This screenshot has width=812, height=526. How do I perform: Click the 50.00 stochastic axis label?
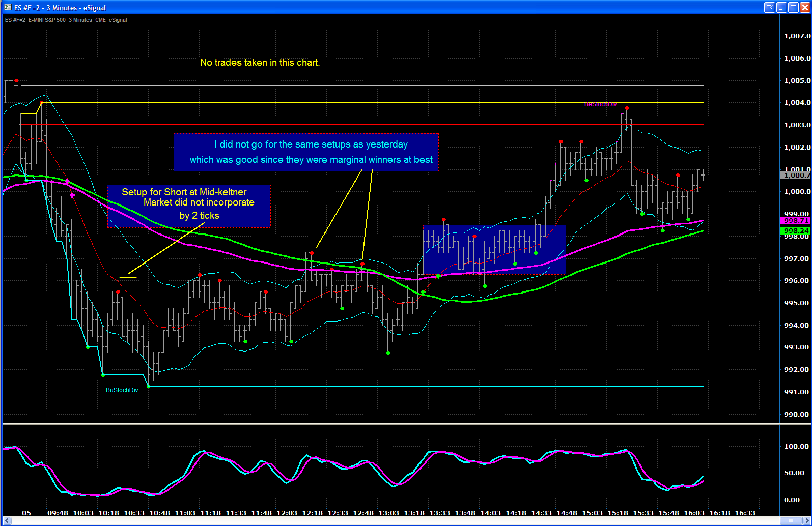[795, 473]
